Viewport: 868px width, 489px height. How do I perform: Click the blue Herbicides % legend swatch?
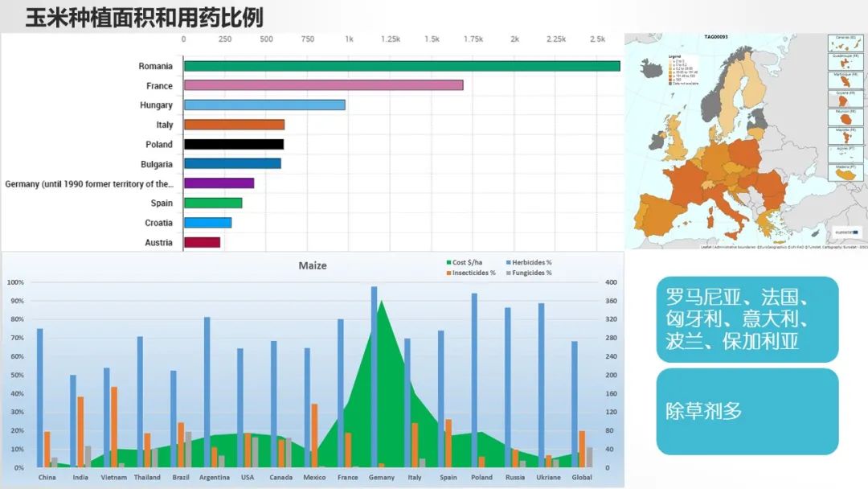coord(508,262)
